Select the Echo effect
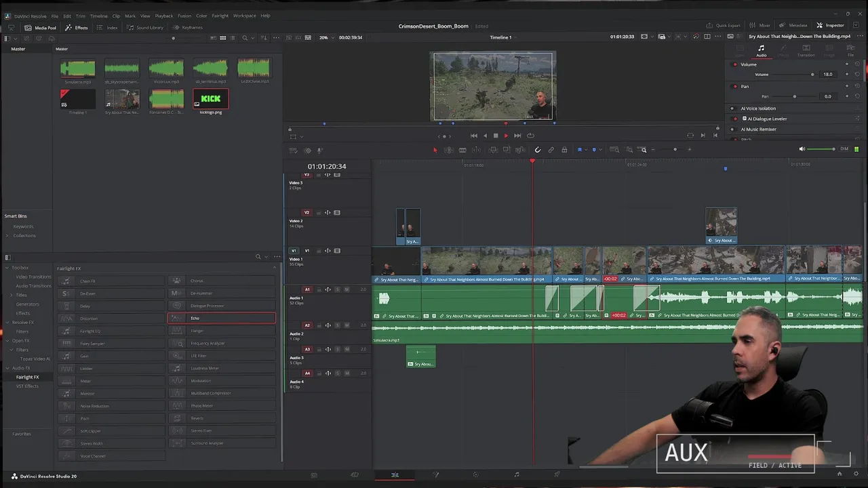The height and width of the screenshot is (488, 868). tap(222, 318)
